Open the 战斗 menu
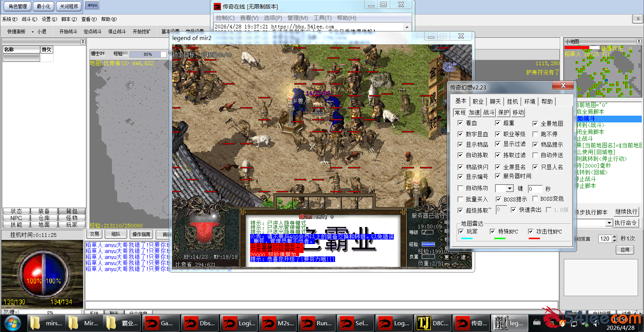This screenshot has width=644, height=332. point(29,19)
